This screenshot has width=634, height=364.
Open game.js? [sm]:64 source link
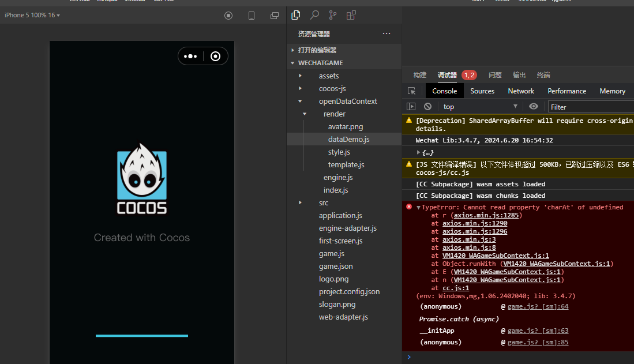click(x=538, y=306)
